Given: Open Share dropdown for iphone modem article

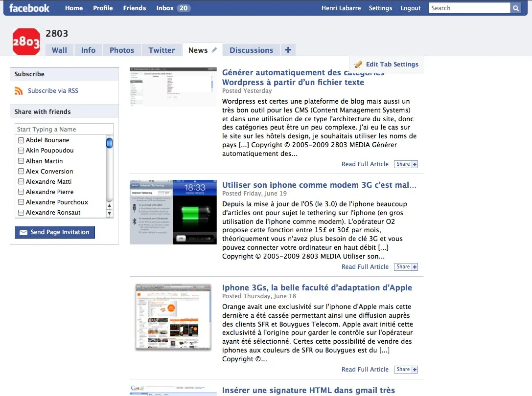Looking at the screenshot, I should (406, 267).
